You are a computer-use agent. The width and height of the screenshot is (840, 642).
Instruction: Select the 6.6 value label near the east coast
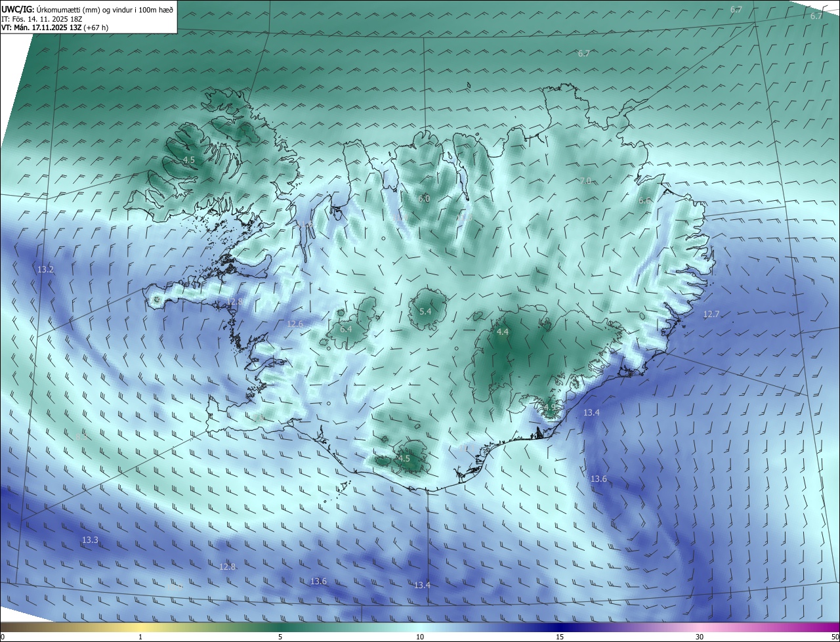(x=644, y=201)
